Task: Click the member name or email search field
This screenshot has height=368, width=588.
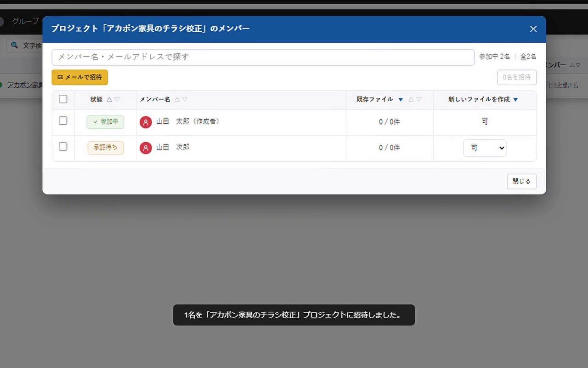Action: (x=263, y=57)
